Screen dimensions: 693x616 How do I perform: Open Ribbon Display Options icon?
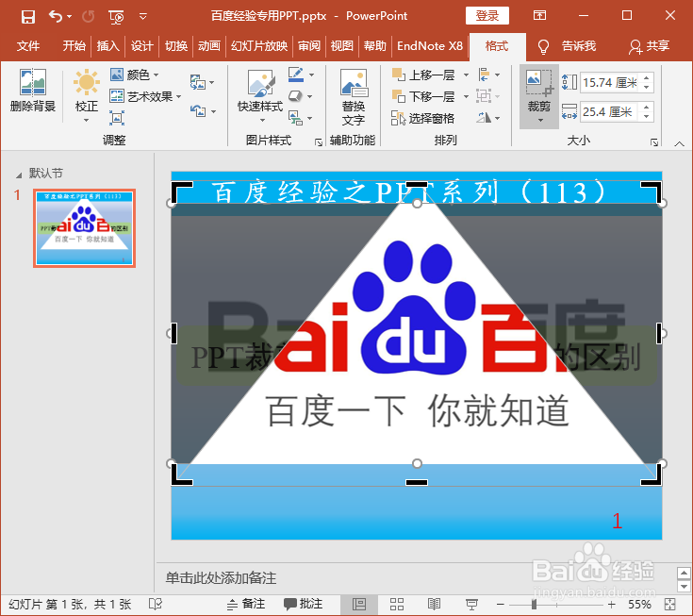pyautogui.click(x=539, y=16)
